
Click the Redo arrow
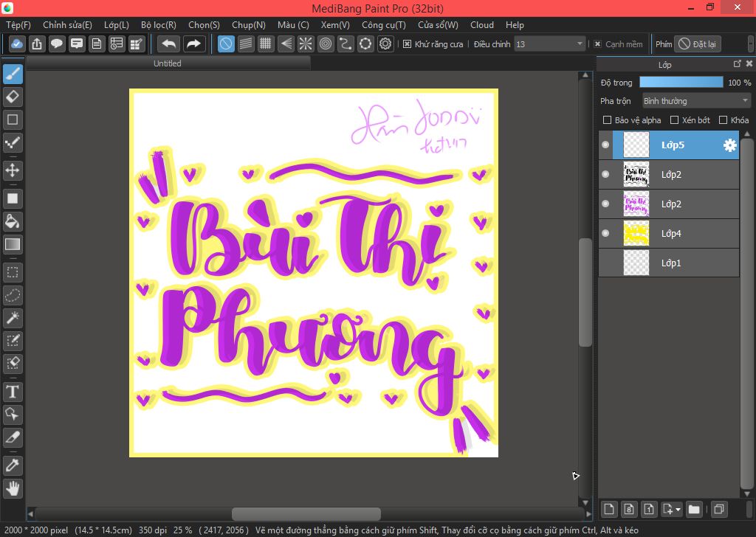[x=194, y=44]
